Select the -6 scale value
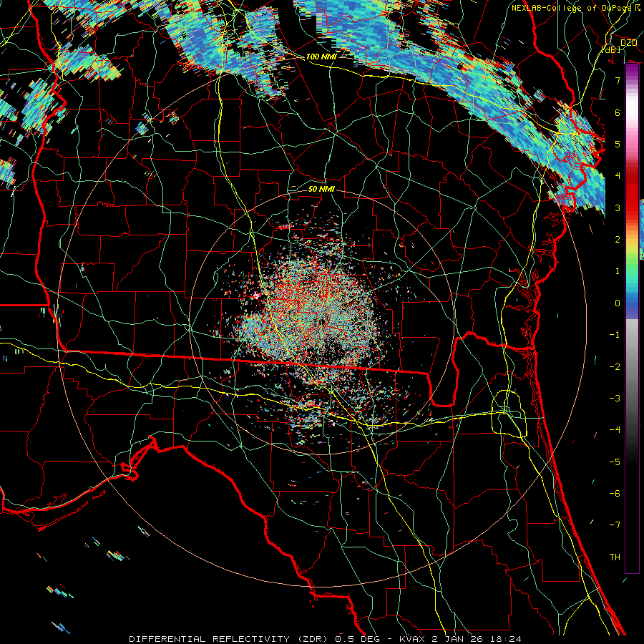644x644 pixels. (615, 493)
